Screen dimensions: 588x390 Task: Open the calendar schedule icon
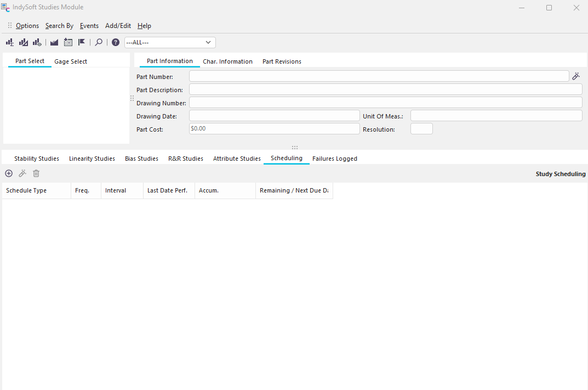[68, 42]
